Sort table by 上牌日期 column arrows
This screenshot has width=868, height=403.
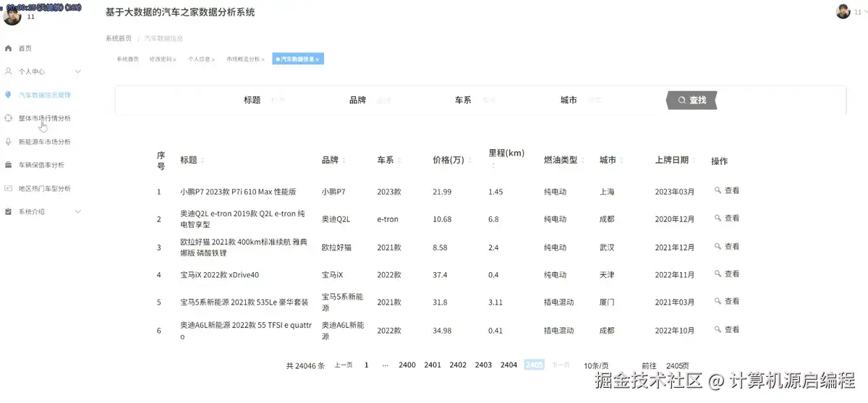tap(694, 161)
